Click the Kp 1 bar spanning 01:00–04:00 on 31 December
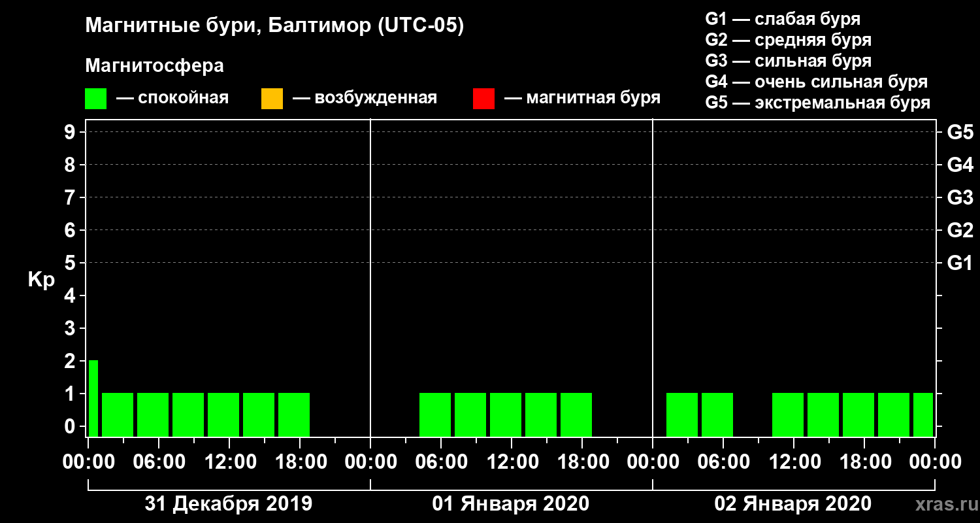Image resolution: width=980 pixels, height=523 pixels. click(118, 414)
